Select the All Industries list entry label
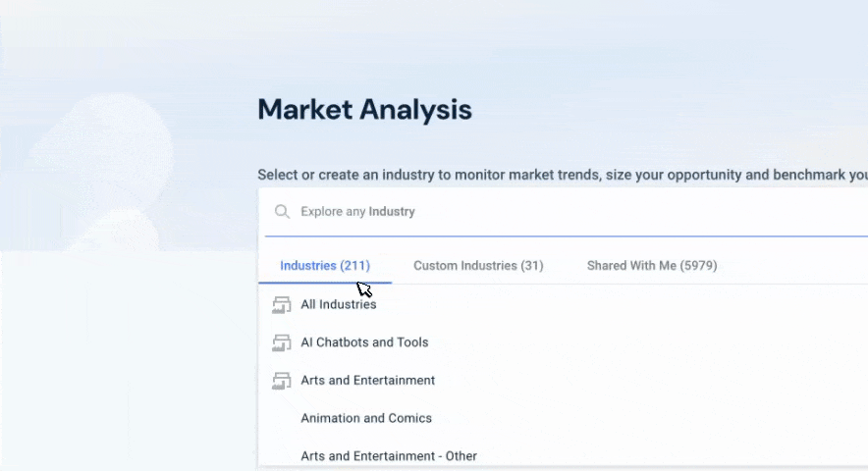The width and height of the screenshot is (868, 471). point(339,305)
